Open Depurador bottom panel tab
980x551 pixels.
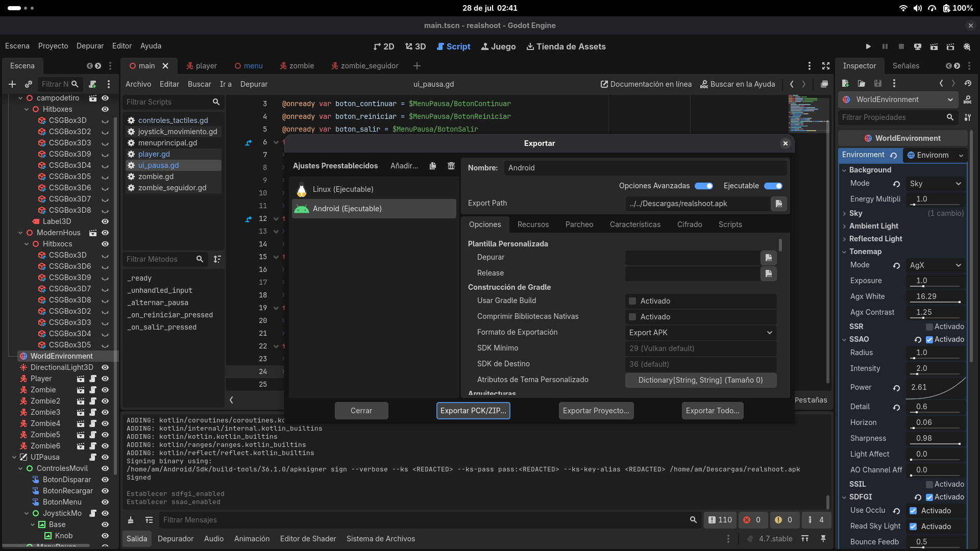176,539
